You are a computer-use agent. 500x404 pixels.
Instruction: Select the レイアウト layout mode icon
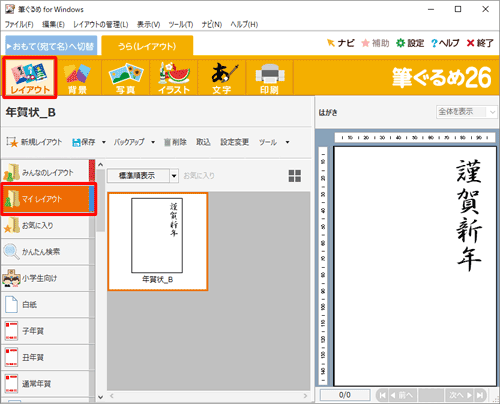30,77
